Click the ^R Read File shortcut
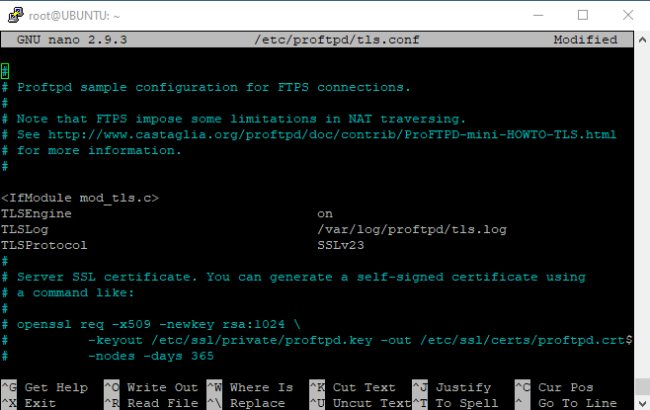 pyautogui.click(x=151, y=403)
